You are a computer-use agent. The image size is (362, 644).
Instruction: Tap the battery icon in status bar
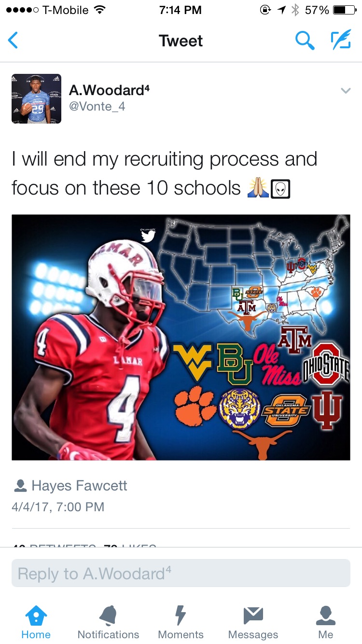[345, 10]
